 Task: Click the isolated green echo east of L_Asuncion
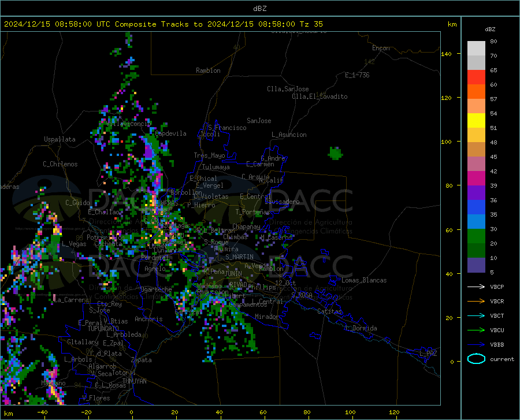[335, 153]
